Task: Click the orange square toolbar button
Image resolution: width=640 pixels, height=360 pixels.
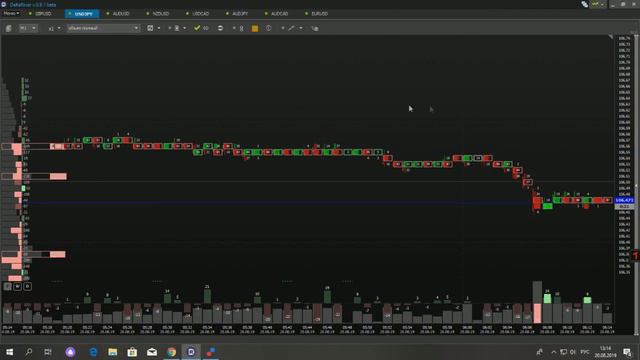Action: (255, 28)
